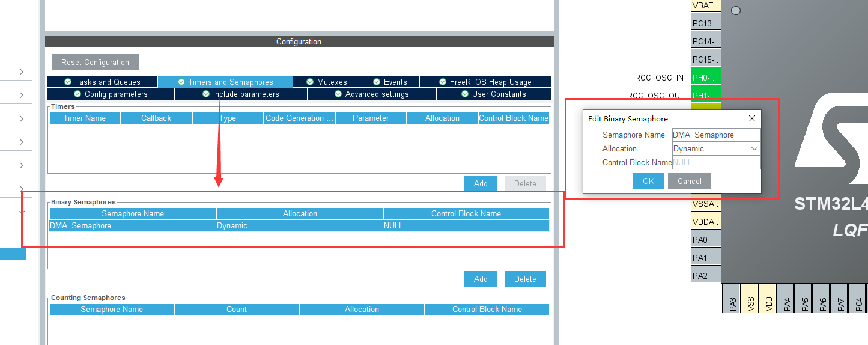Screen dimensions: 868x345
Task: Click Timer Name column header
Action: tap(85, 118)
